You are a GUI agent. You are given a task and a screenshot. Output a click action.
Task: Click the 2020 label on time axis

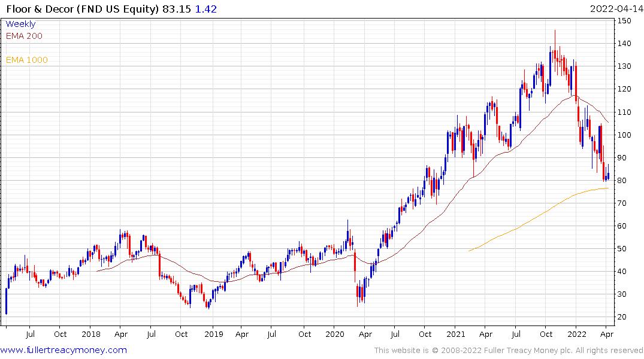[335, 334]
